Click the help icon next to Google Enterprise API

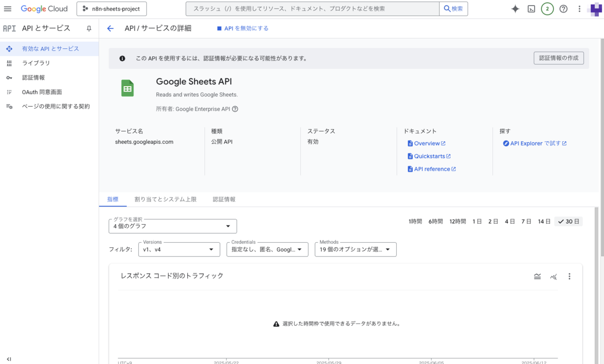coord(235,109)
